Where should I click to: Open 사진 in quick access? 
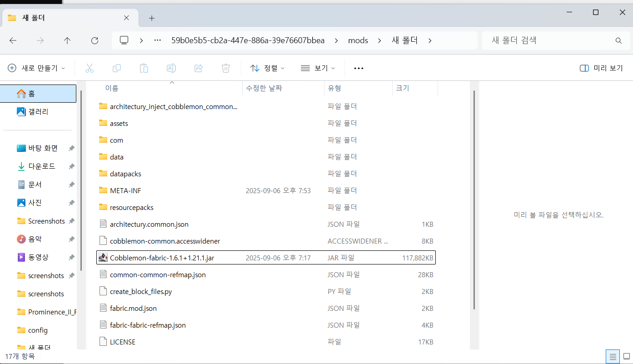pos(35,203)
